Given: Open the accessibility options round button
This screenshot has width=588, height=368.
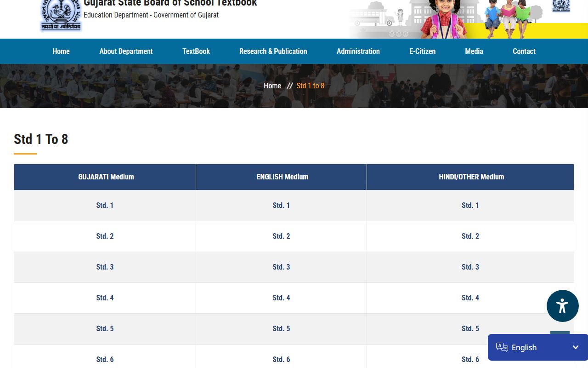Looking at the screenshot, I should [x=562, y=306].
